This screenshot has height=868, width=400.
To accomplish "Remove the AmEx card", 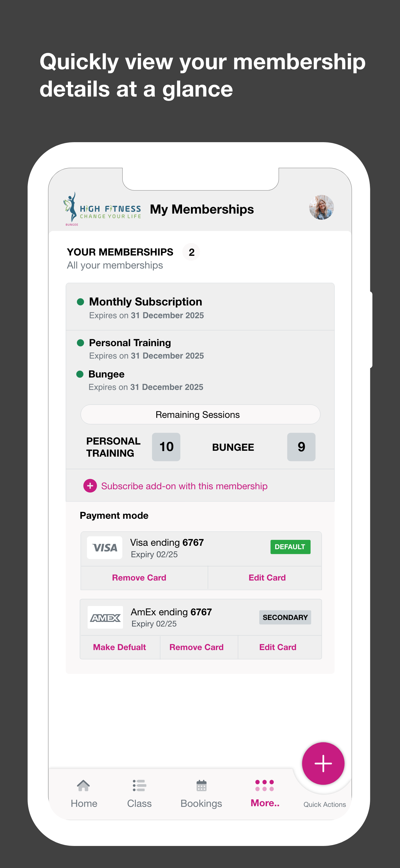I will click(x=196, y=647).
